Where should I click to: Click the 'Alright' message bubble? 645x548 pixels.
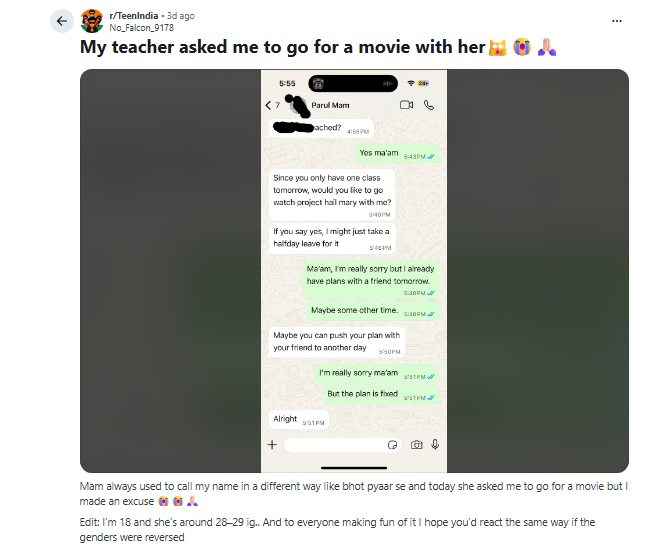click(x=299, y=420)
